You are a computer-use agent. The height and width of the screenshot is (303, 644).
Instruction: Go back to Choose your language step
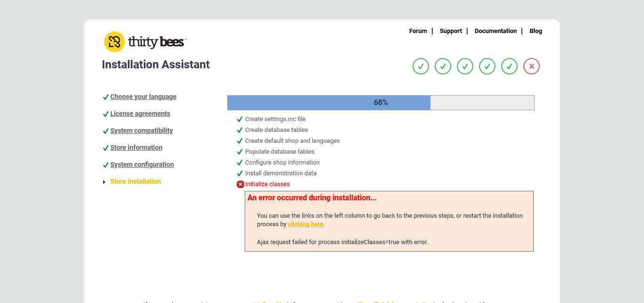143,97
